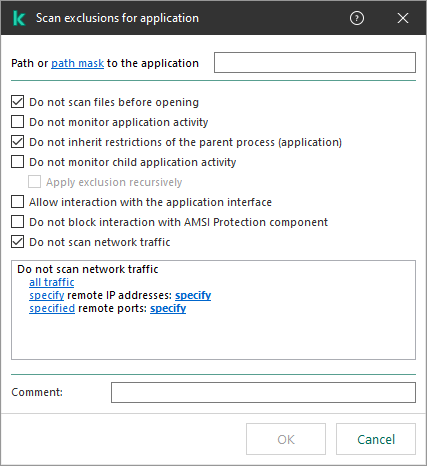Screen dimensions: 427x466
Task: Enable 'Do not monitor application activity'
Action: coord(17,122)
